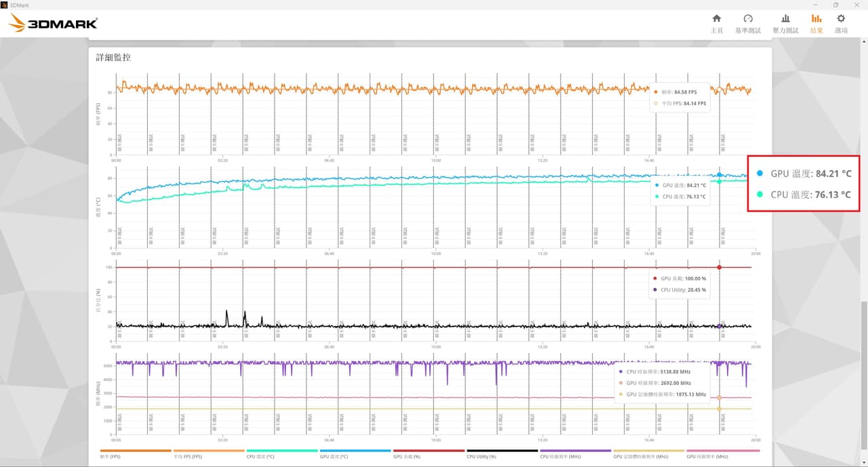This screenshot has height=467, width=868.
Task: Toggle the GPU 負載 legend series
Action: click(x=429, y=453)
